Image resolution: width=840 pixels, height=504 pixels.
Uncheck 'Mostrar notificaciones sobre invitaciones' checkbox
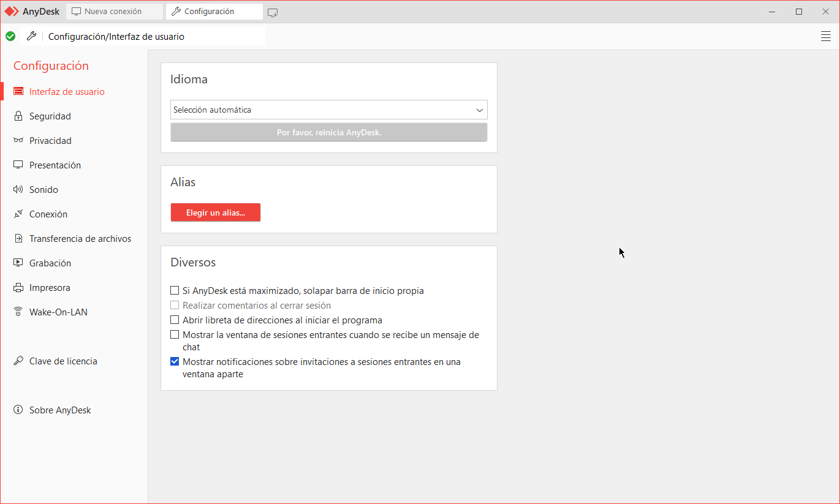175,362
